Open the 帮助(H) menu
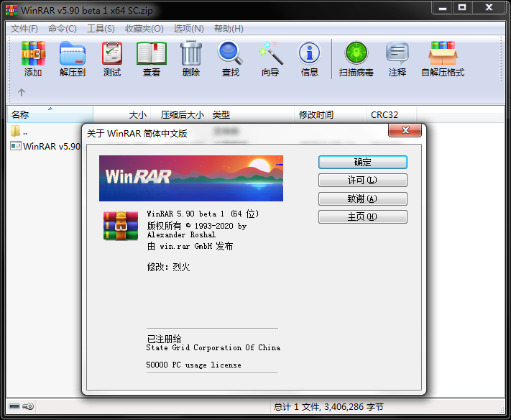The image size is (511, 420). coord(229,29)
